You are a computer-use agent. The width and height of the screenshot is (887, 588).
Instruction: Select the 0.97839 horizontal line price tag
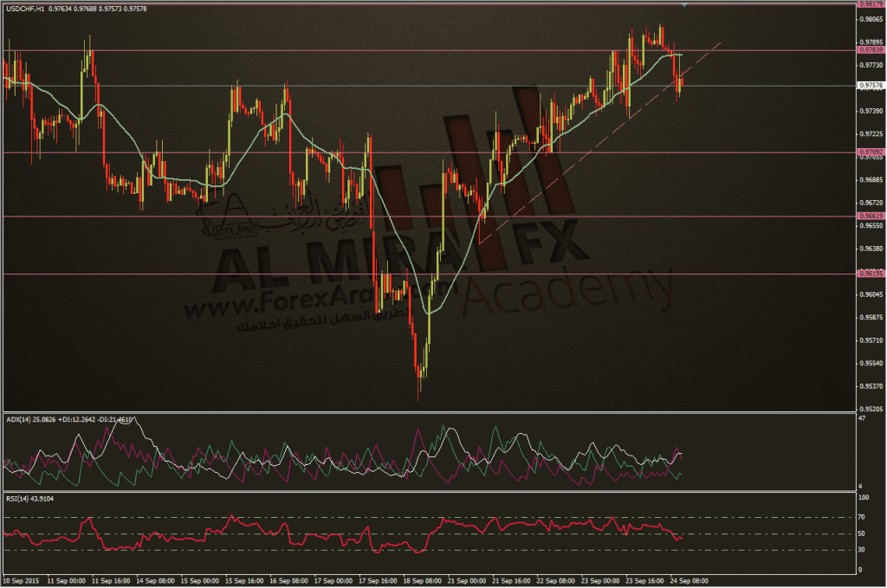click(871, 50)
